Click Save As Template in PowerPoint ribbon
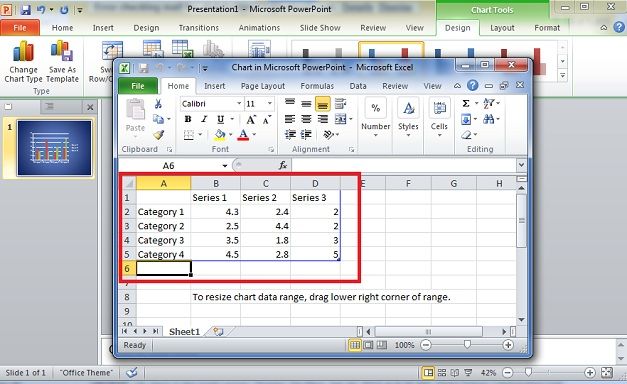The height and width of the screenshot is (384, 627). [x=62, y=61]
